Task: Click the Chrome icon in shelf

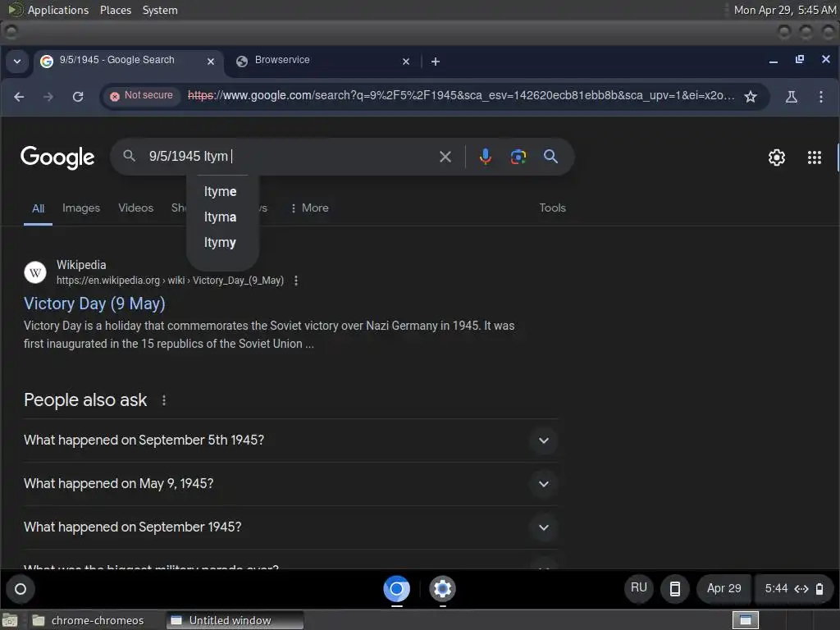Action: [x=396, y=589]
